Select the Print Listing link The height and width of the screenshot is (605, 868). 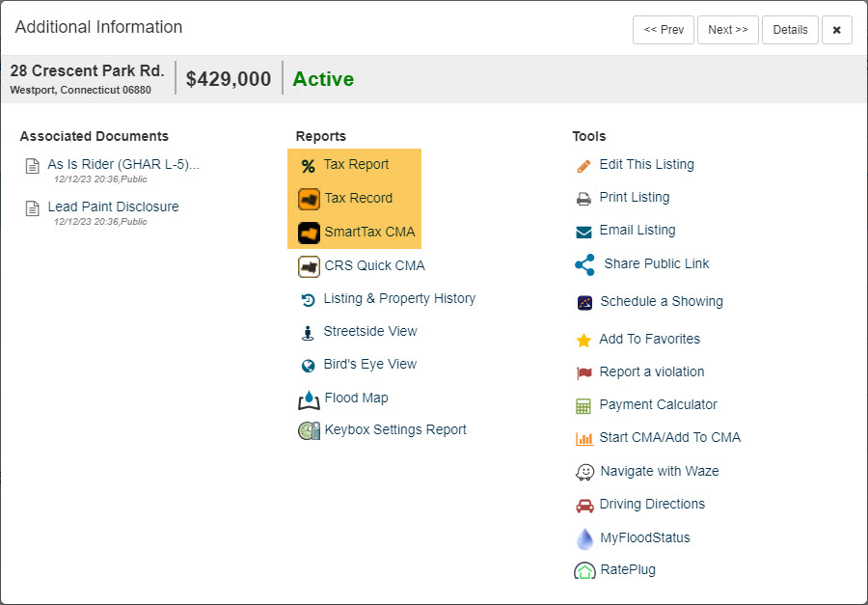coord(635,197)
